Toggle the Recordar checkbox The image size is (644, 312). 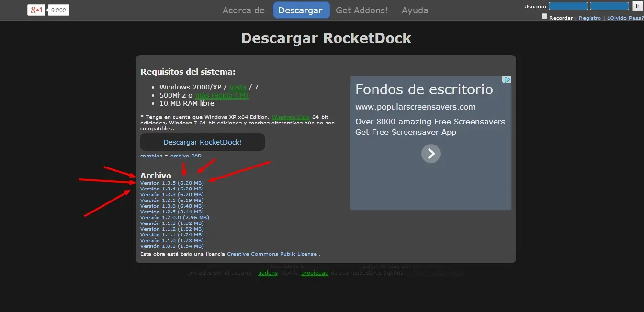point(544,17)
